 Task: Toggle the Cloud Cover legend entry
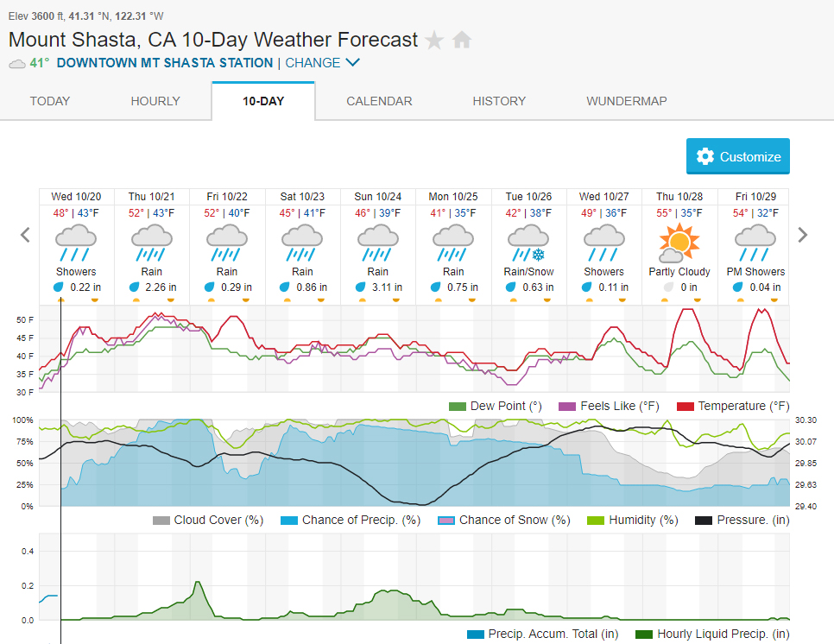pyautogui.click(x=161, y=521)
